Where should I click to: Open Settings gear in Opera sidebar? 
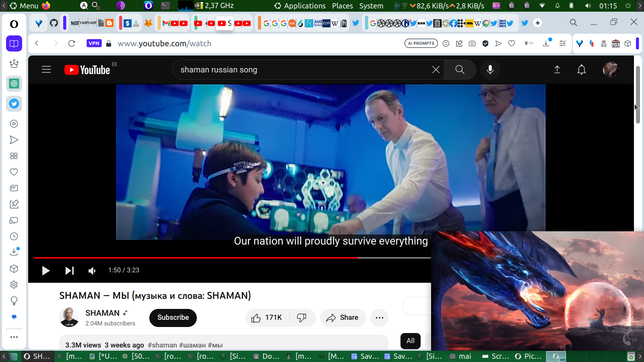(14, 285)
